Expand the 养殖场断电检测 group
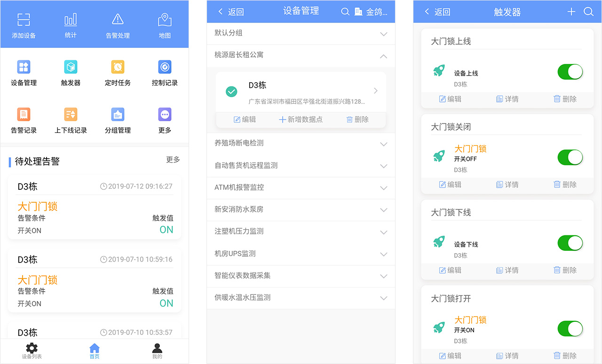602x364 pixels. point(301,143)
